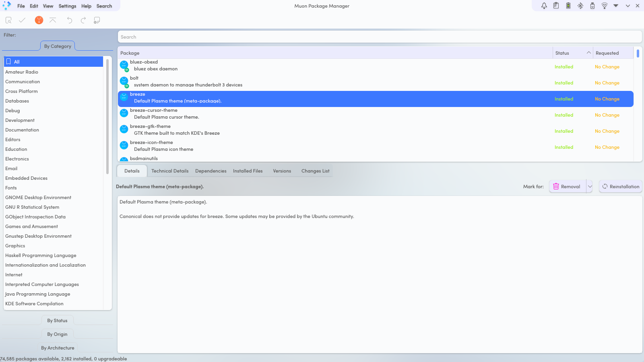This screenshot has height=362, width=644.
Task: Click the breeze package icon
Action: [x=124, y=97]
